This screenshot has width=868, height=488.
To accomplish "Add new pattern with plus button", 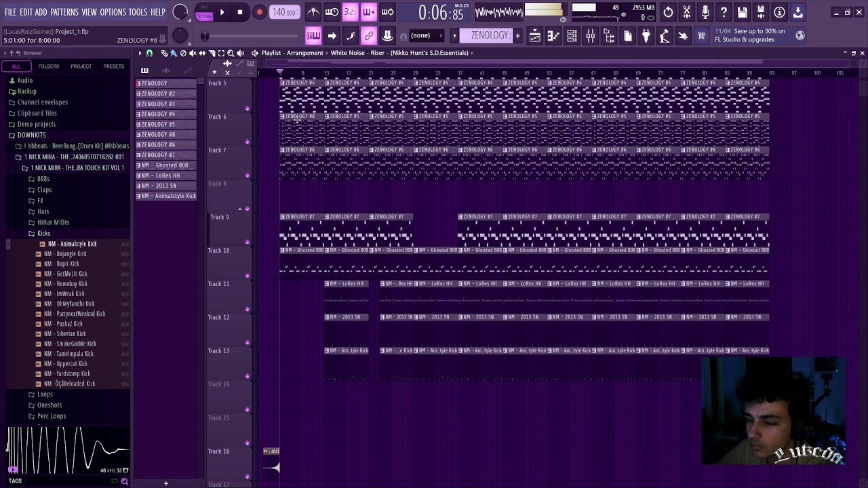I will tap(517, 35).
